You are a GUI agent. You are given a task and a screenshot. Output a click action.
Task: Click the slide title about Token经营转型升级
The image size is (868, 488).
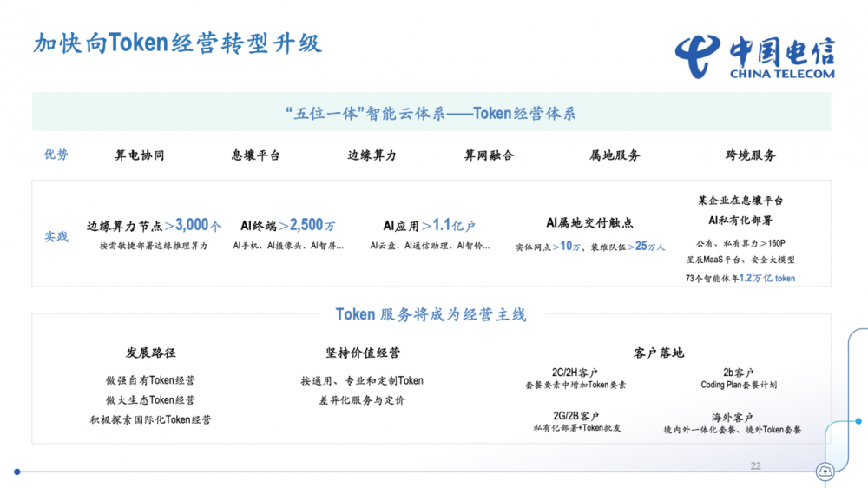[x=177, y=43]
